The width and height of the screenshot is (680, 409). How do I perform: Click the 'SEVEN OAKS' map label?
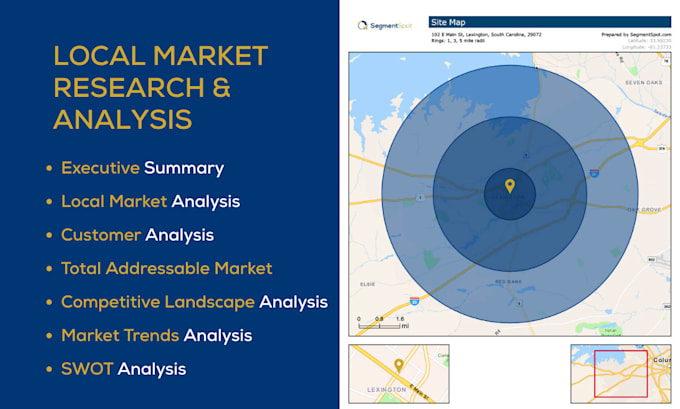tap(644, 82)
